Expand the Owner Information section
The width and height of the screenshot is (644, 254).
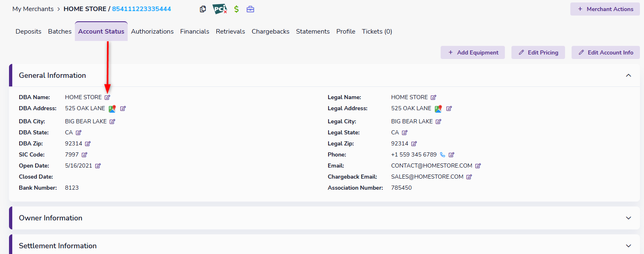[628, 218]
